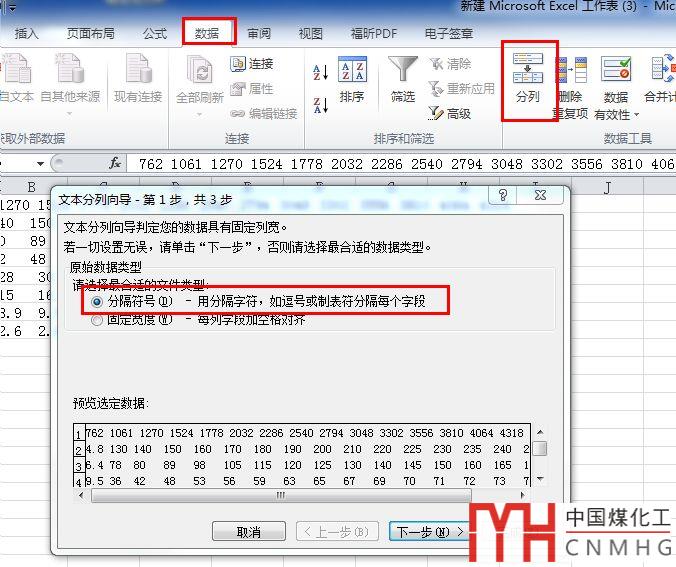Click the 属性 properties button
The image size is (676, 567).
click(x=252, y=89)
